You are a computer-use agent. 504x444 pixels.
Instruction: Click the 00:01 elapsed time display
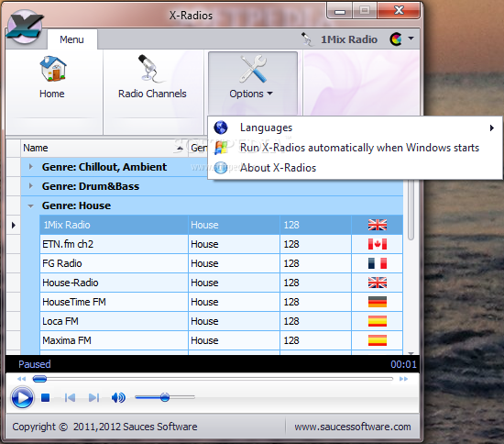[x=403, y=364]
